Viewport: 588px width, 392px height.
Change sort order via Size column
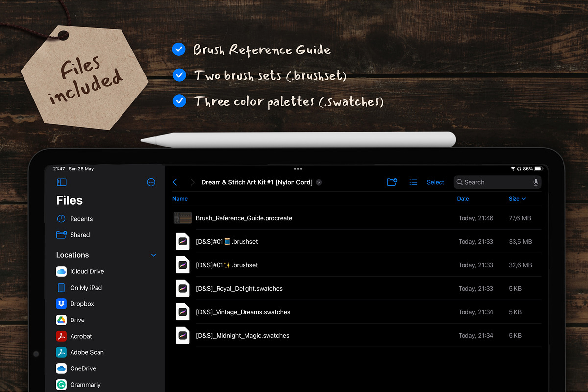tap(517, 199)
